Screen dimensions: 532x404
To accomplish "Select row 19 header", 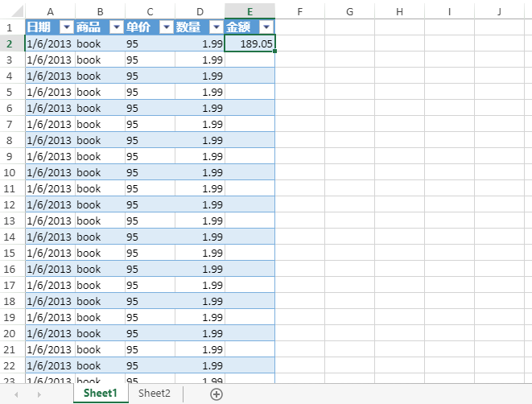I will (9, 317).
